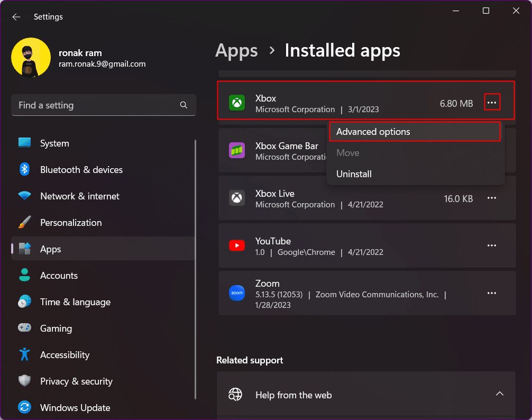The image size is (532, 420).
Task: Click the sidebar vertical scrollbar
Action: pyautogui.click(x=196, y=269)
